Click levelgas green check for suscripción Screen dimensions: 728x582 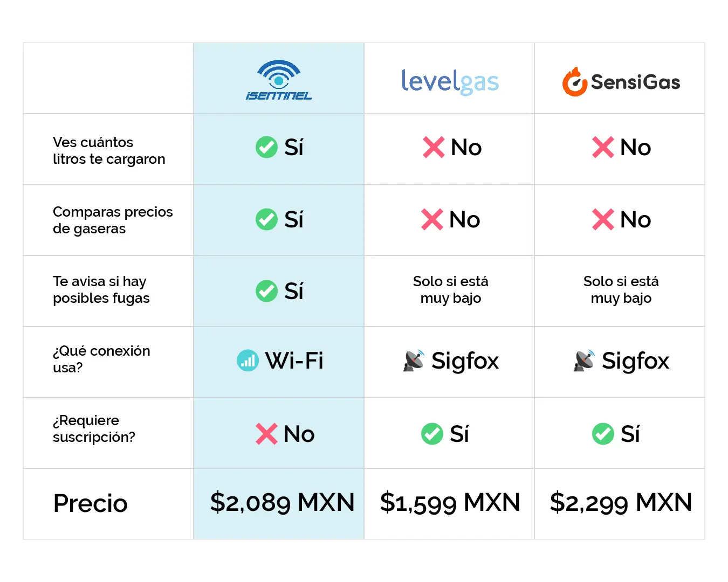coord(432,434)
